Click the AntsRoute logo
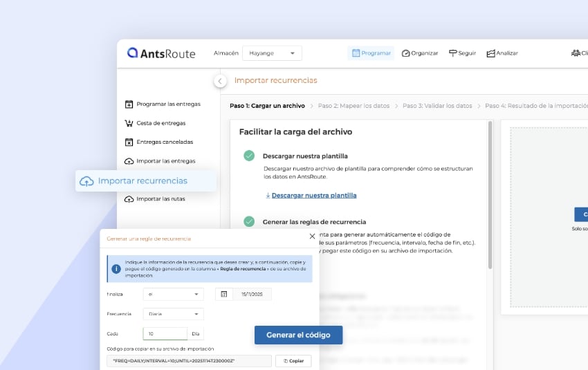The image size is (588, 370). click(161, 53)
